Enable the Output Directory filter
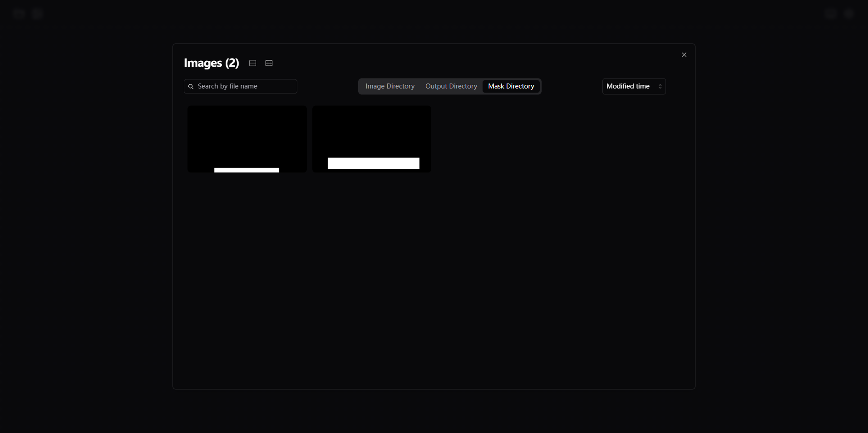 (x=451, y=86)
